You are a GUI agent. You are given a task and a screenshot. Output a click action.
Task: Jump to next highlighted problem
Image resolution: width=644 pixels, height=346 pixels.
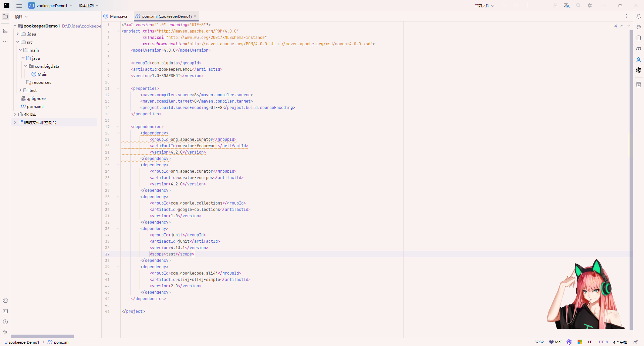pos(629,26)
